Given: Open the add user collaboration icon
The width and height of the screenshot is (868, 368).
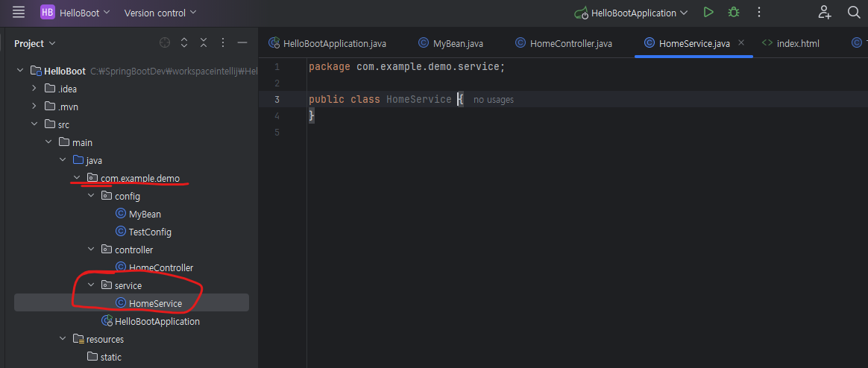Looking at the screenshot, I should click(825, 12).
